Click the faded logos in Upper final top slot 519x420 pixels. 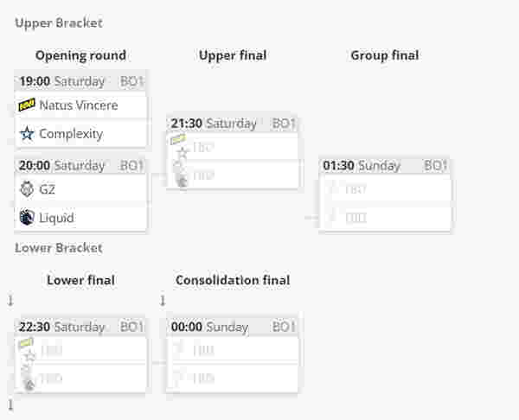click(180, 147)
